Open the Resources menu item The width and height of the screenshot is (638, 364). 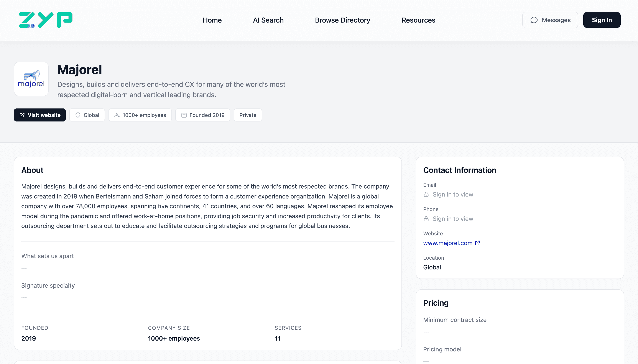coord(418,20)
